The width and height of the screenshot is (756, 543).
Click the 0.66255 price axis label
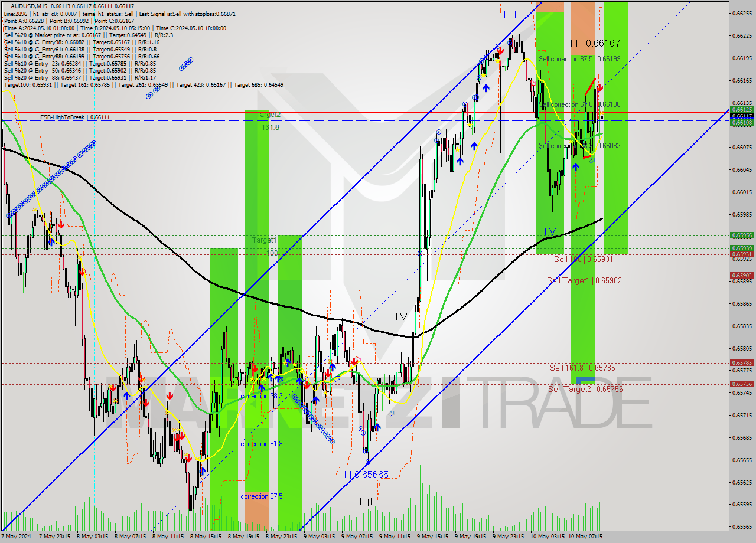[x=742, y=13]
